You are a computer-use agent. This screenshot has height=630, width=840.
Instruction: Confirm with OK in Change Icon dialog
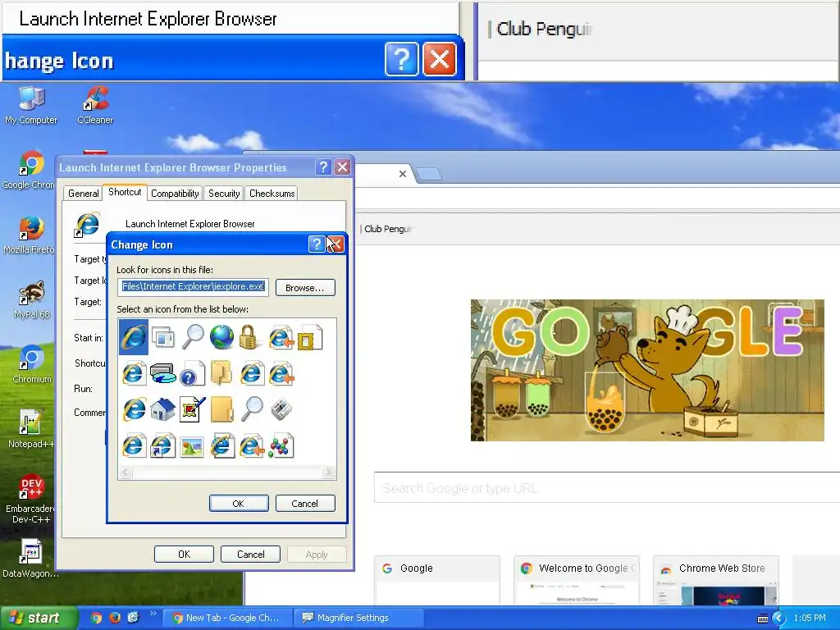(x=239, y=504)
